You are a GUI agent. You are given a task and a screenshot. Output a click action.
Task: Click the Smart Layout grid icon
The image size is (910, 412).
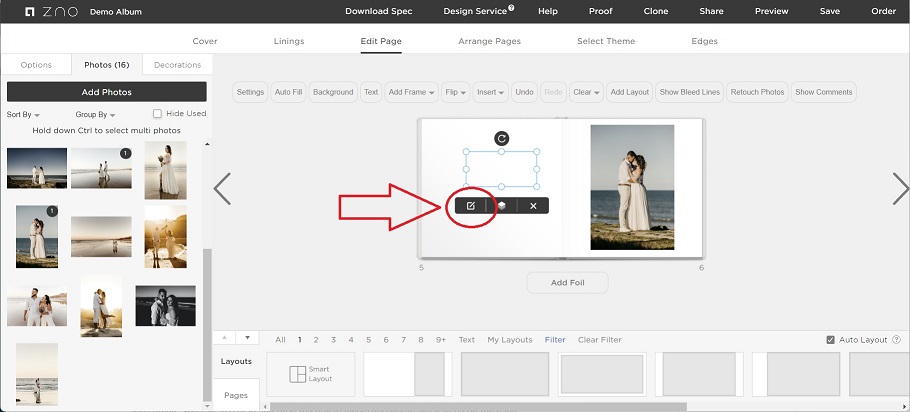tap(297, 374)
